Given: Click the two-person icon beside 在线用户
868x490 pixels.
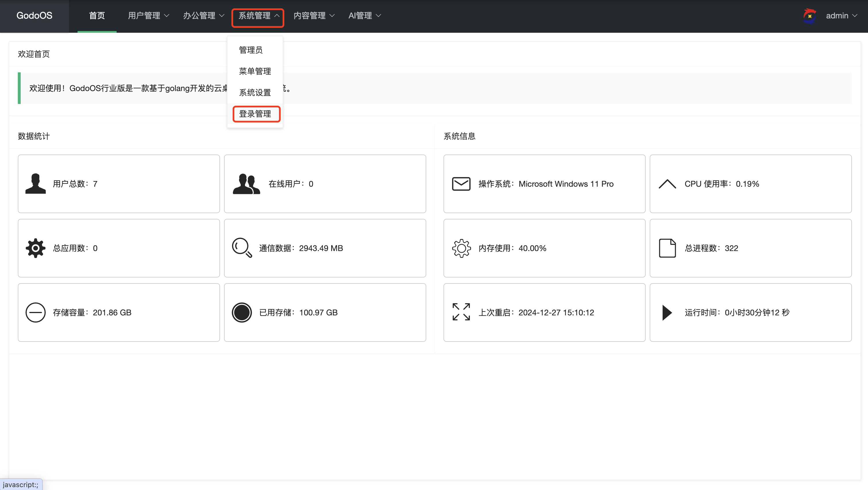Looking at the screenshot, I should point(246,184).
